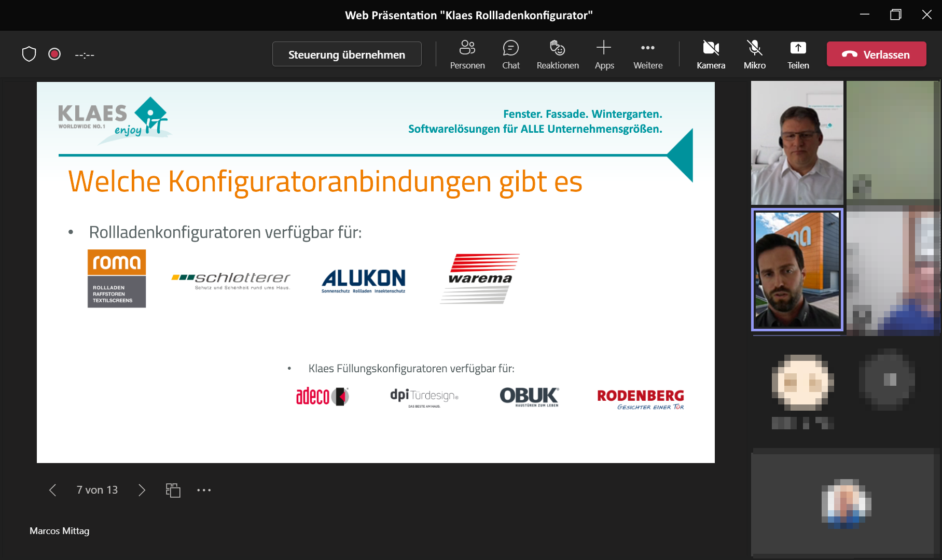
Task: Restore down the meeting window
Action: (x=896, y=15)
